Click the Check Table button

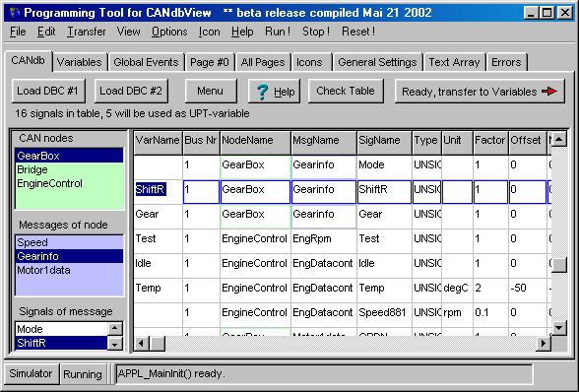tap(346, 91)
